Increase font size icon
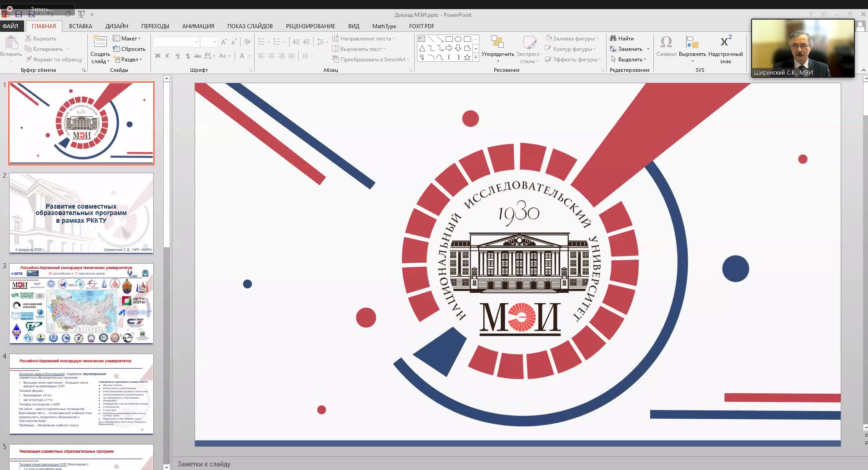 pyautogui.click(x=224, y=42)
